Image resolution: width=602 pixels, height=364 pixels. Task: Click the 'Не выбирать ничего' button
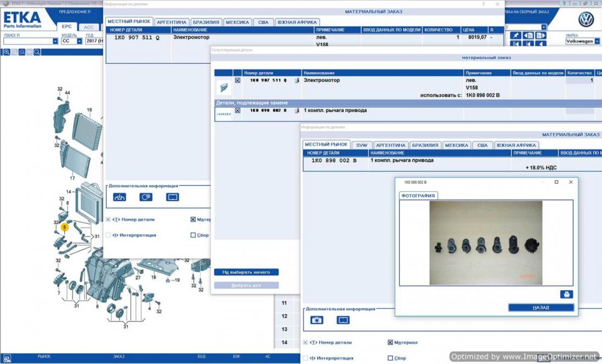[x=246, y=272]
